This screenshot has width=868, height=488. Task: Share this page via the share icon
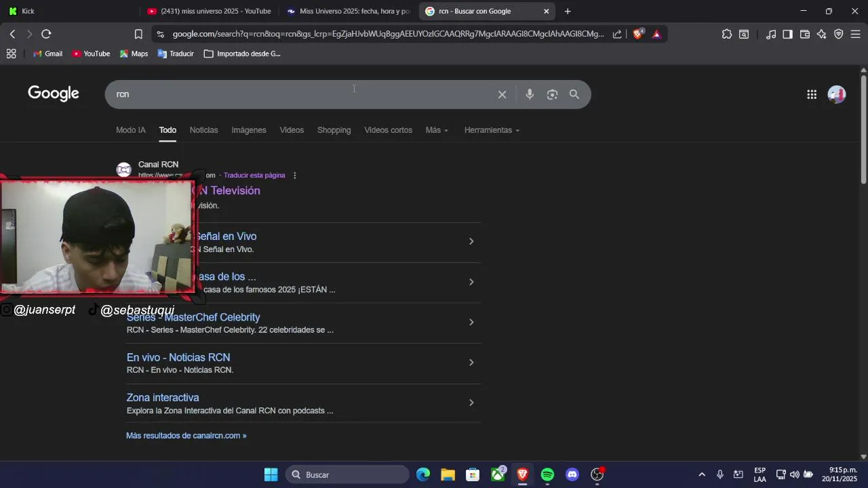tap(617, 34)
